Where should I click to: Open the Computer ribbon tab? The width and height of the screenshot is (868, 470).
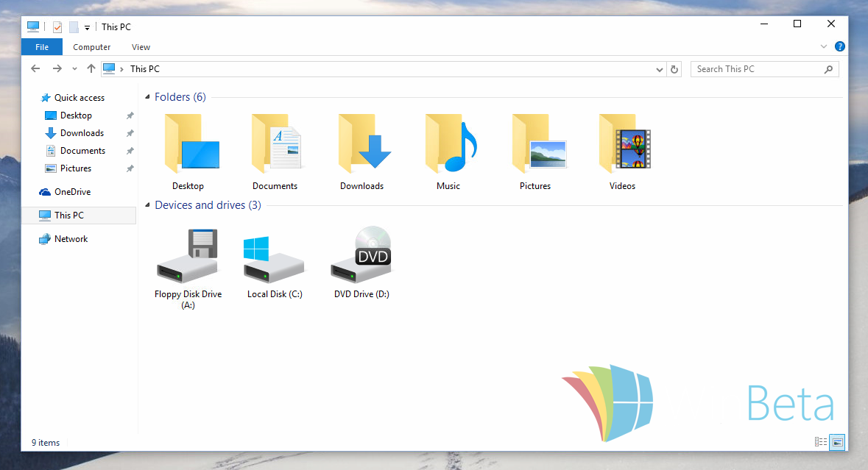pos(92,47)
